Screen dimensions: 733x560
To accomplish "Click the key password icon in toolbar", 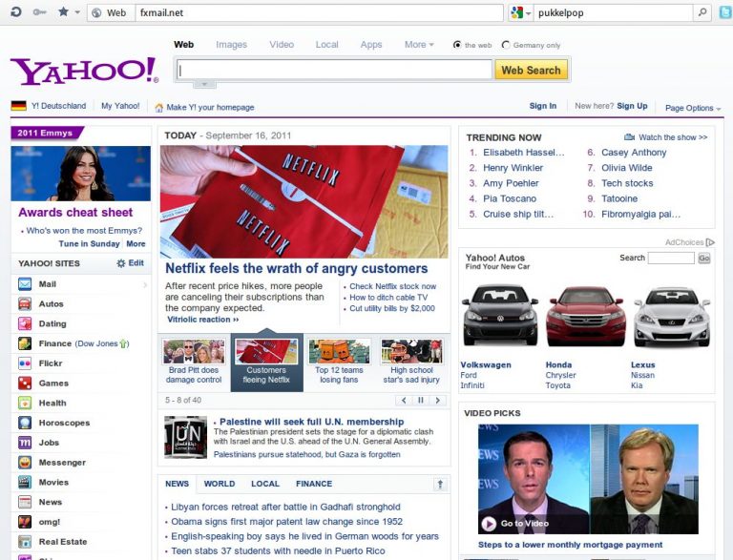I will [x=40, y=12].
